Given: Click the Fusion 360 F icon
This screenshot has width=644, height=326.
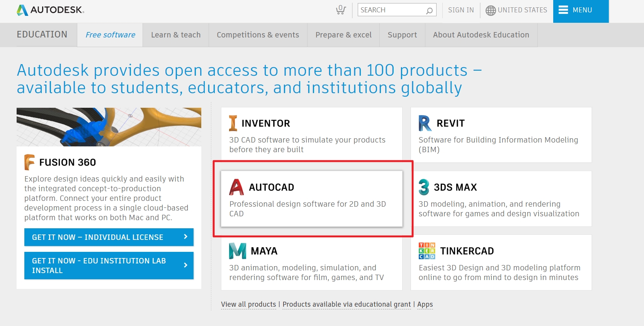Looking at the screenshot, I should [x=29, y=162].
